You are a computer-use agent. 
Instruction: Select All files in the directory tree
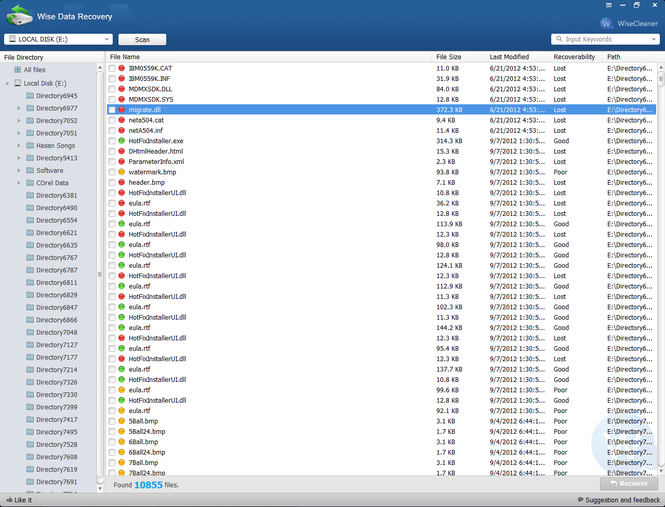[x=34, y=70]
